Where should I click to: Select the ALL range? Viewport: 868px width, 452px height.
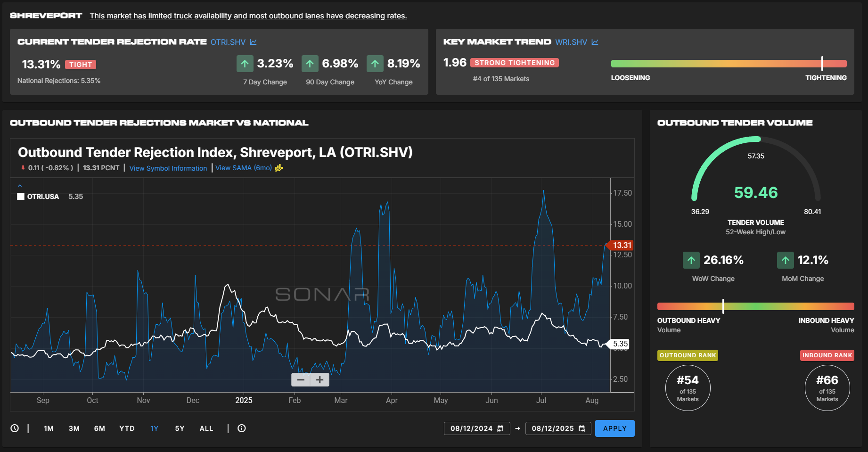(x=206, y=428)
